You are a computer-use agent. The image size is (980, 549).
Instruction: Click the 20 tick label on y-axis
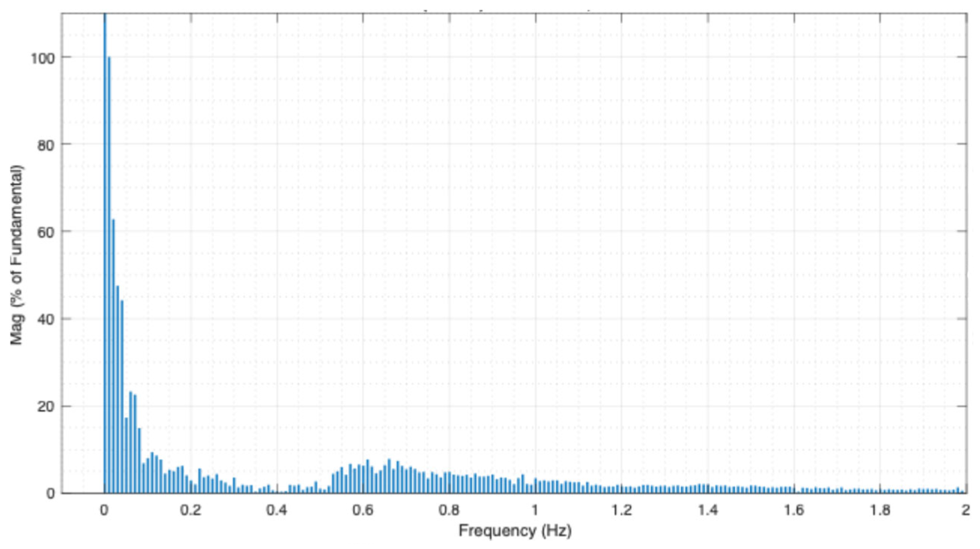(45, 407)
